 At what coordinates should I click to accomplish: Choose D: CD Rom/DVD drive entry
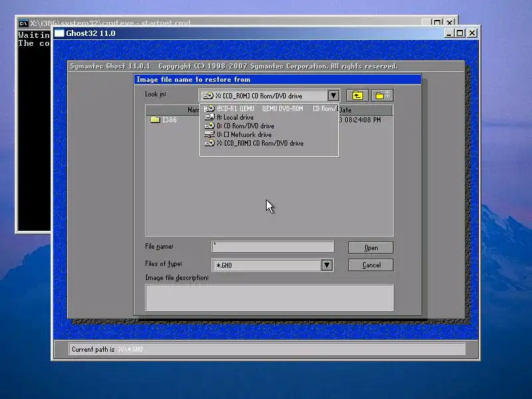[269, 126]
